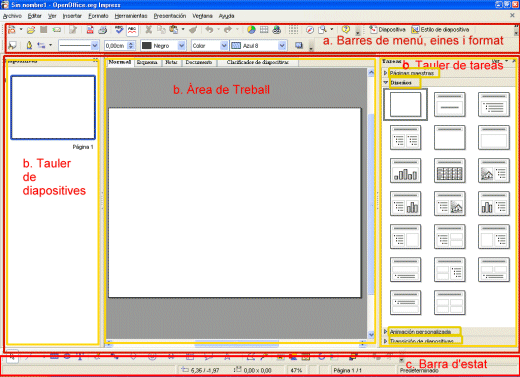Insert a chart via toolbar icon

coord(251,30)
